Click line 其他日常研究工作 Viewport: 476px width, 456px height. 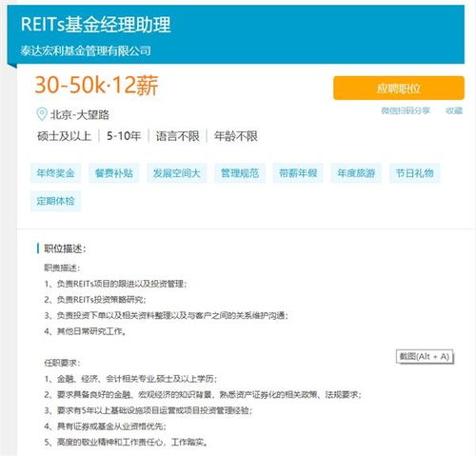tap(86, 331)
